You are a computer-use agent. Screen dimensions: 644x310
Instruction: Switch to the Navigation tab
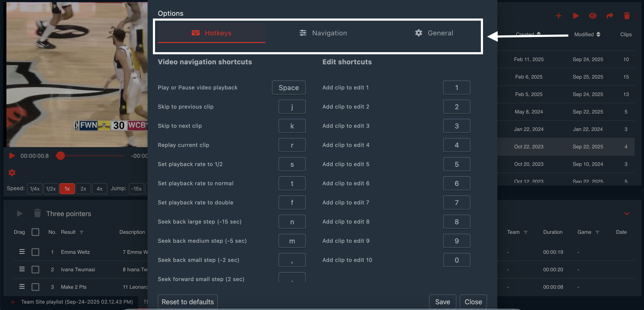(323, 33)
